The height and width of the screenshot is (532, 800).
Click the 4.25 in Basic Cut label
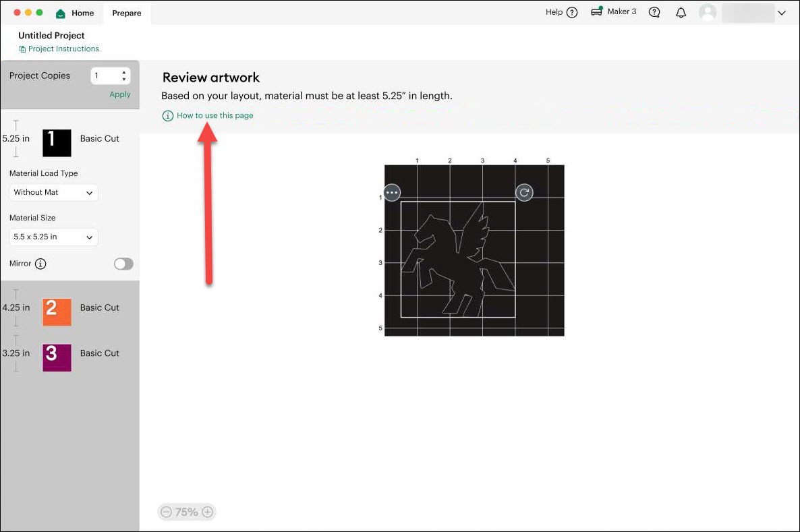[99, 307]
